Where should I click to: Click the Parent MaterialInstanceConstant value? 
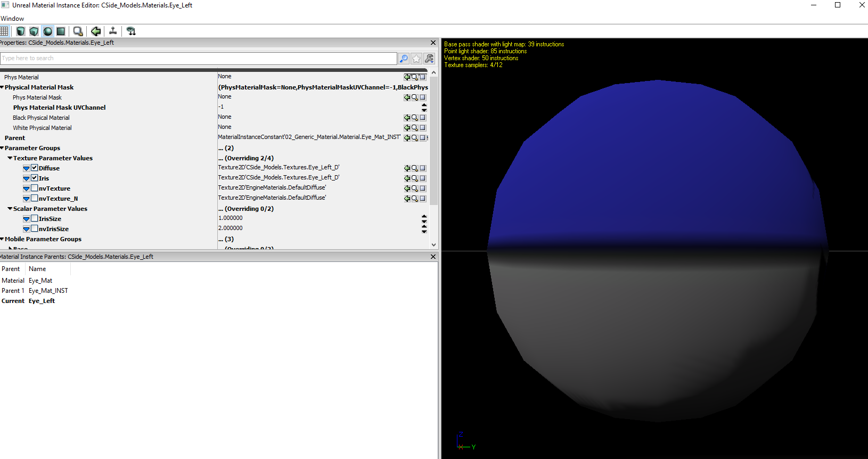point(309,137)
